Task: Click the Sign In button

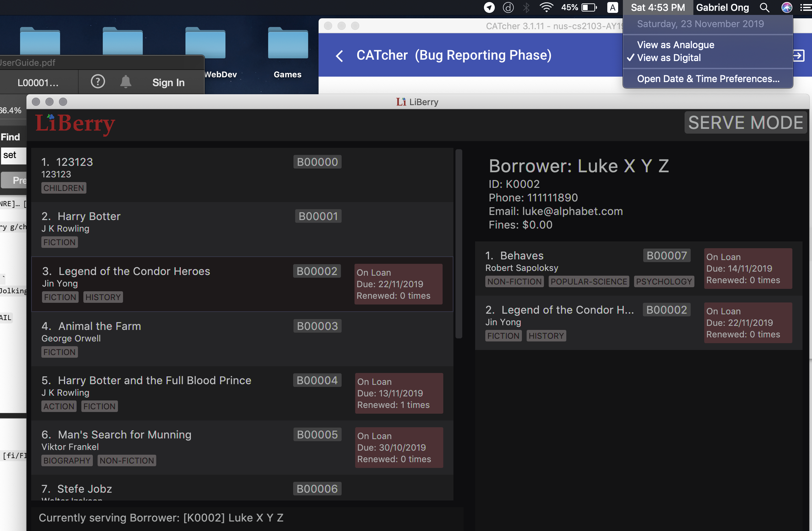Action: [168, 83]
